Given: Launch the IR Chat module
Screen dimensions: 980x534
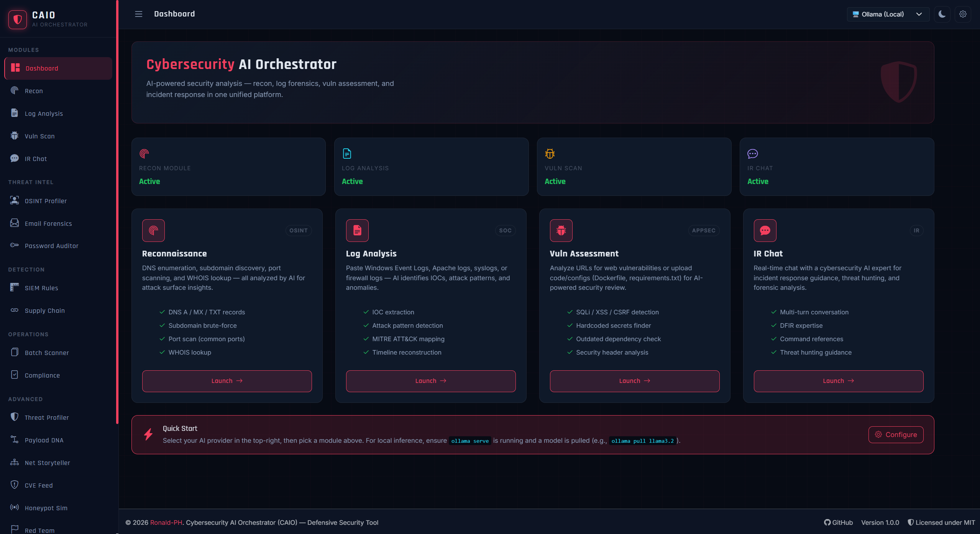Looking at the screenshot, I should [x=839, y=381].
